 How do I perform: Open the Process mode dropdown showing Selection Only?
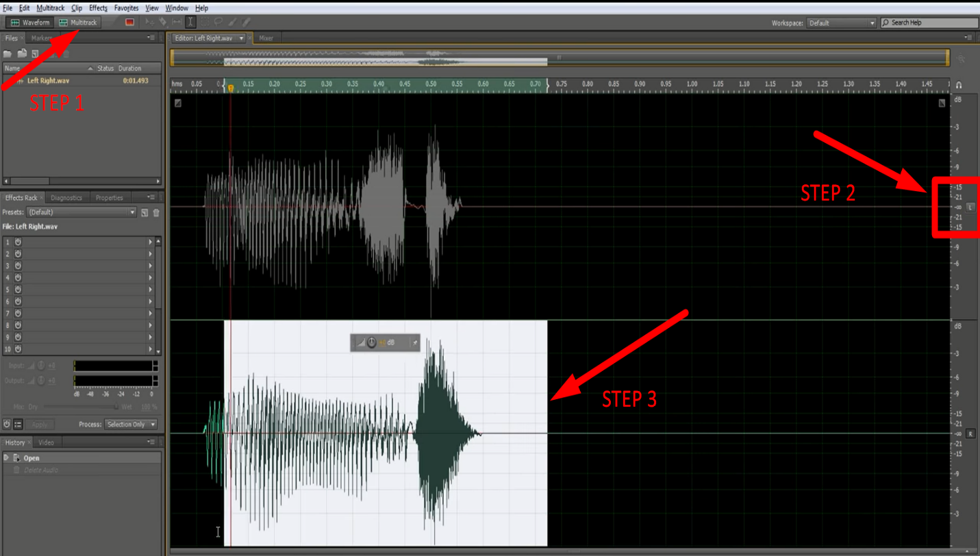(x=130, y=424)
